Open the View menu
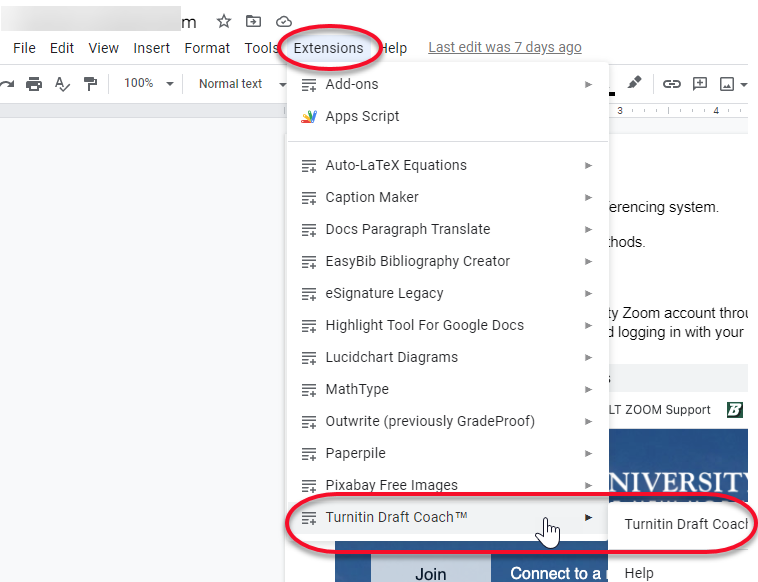Screen dimensions: 758x582 (103, 48)
